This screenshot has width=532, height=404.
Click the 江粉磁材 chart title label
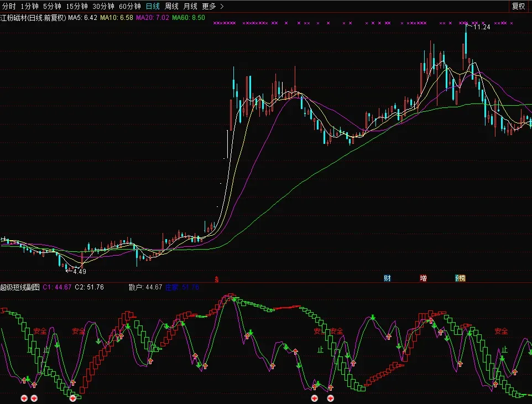pyautogui.click(x=33, y=18)
